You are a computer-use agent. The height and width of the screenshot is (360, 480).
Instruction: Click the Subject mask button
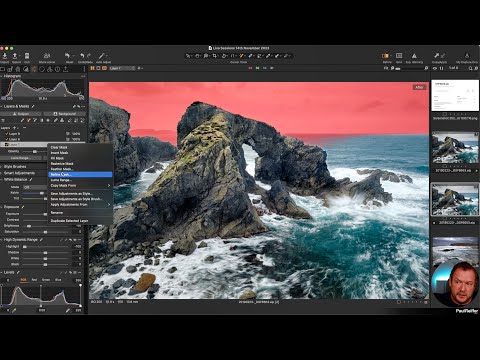point(21,114)
